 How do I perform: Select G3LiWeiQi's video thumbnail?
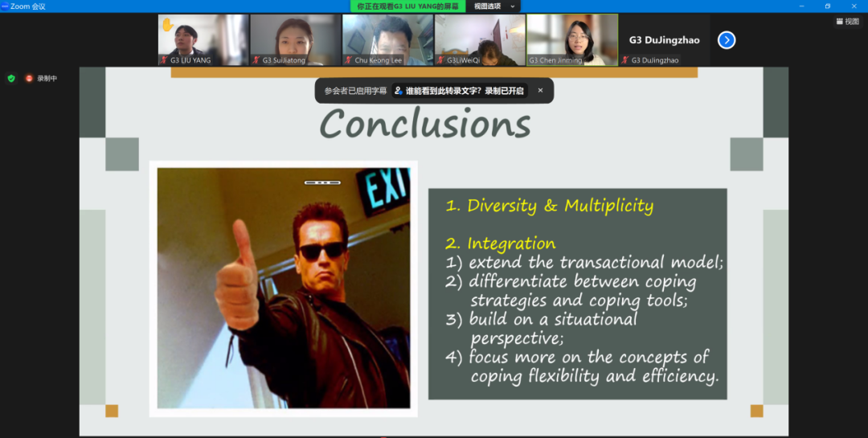(x=480, y=40)
